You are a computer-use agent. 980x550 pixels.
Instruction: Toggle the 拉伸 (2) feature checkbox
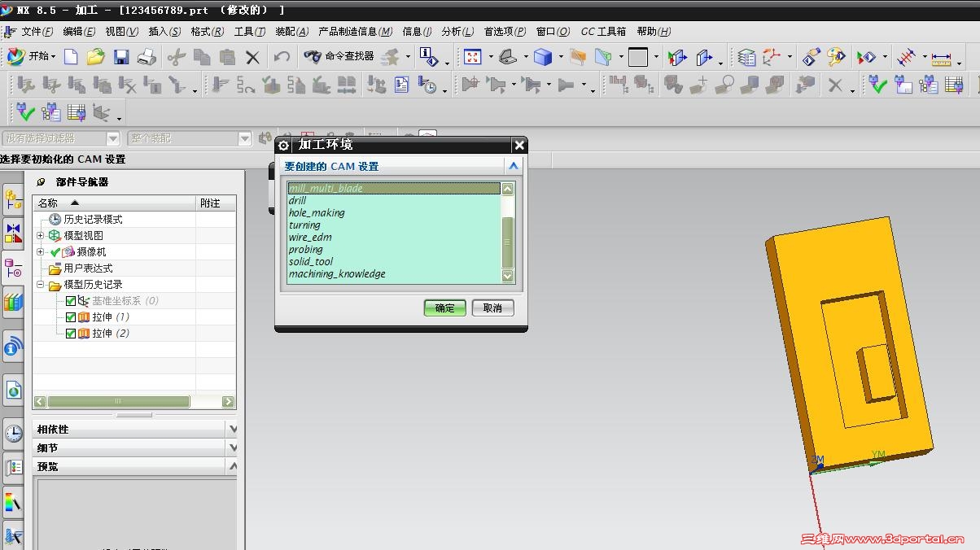[71, 334]
